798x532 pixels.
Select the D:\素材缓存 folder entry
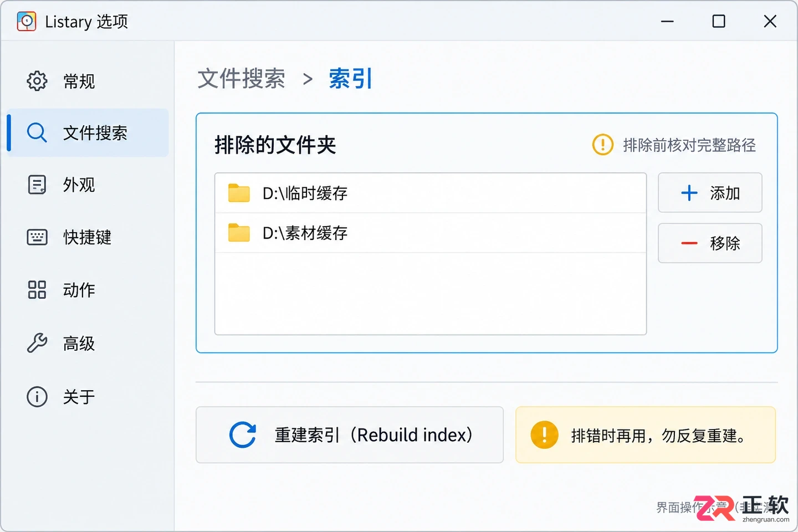pos(431,233)
